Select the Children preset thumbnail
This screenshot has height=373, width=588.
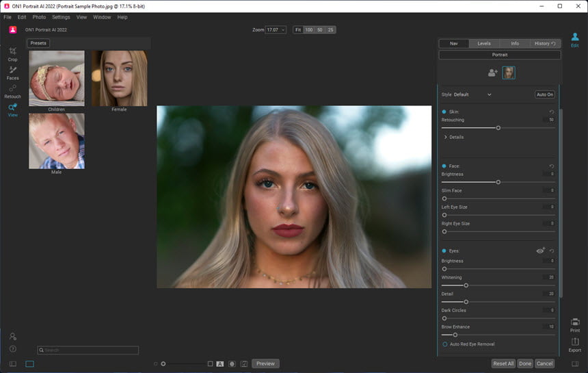[x=57, y=79]
